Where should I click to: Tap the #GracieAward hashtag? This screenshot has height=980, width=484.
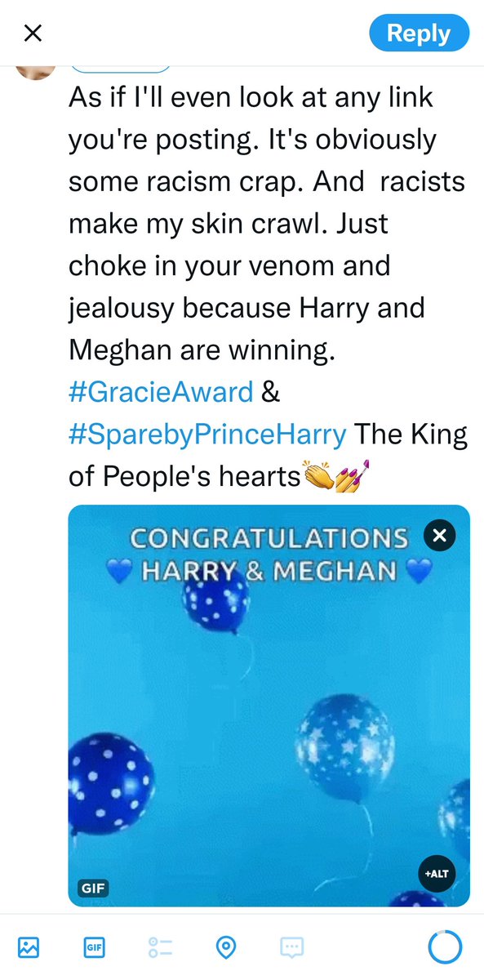161,392
